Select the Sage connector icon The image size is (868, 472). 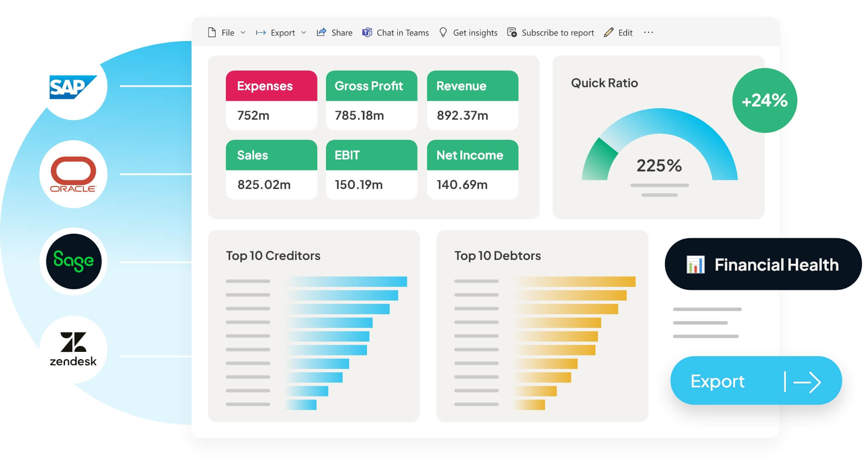point(74,261)
